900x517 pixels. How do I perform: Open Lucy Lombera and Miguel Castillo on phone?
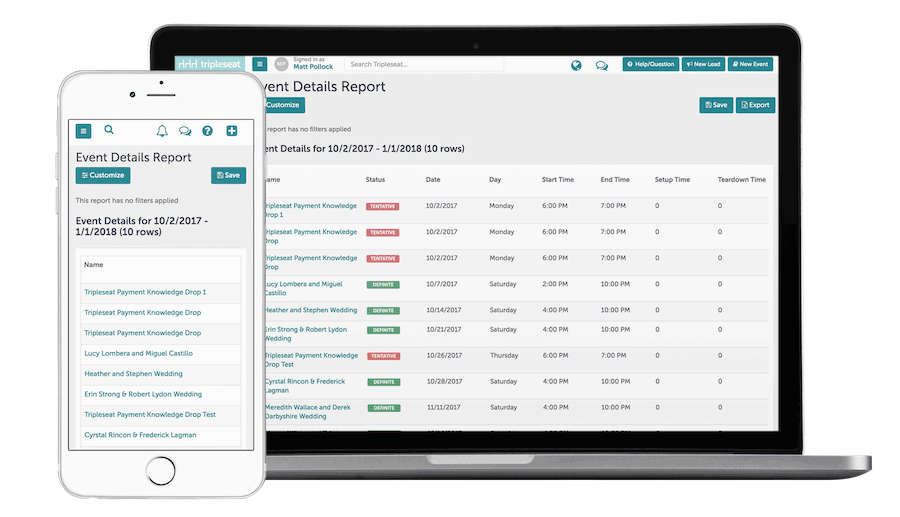(x=138, y=354)
